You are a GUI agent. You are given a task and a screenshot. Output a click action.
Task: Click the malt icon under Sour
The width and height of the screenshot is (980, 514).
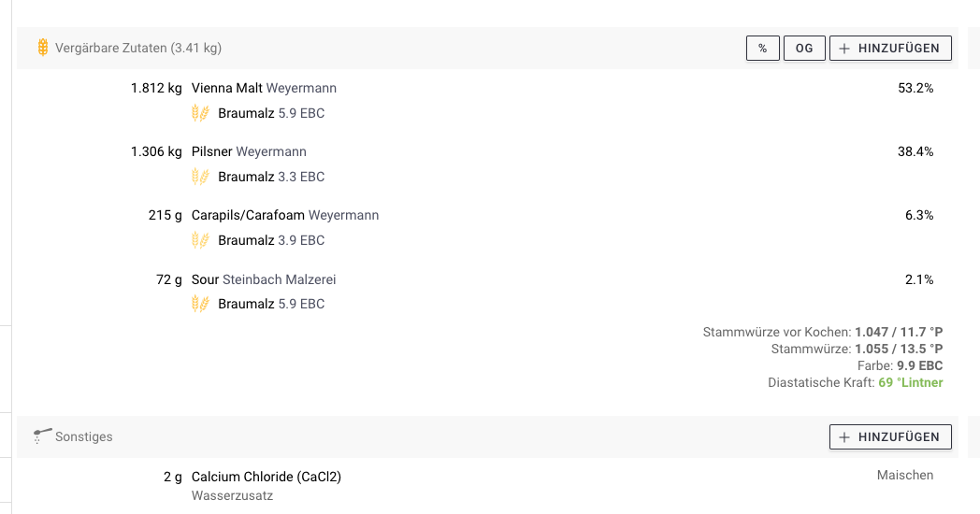[200, 304]
